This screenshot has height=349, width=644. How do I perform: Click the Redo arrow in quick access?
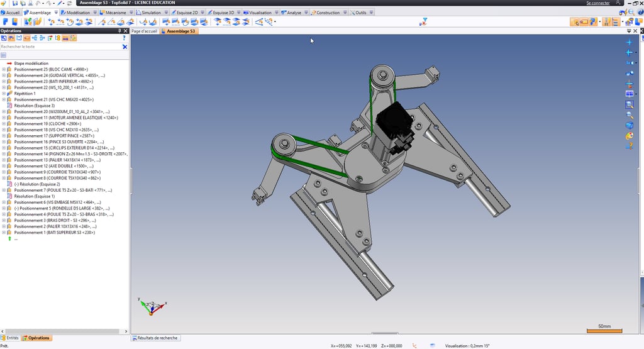click(49, 3)
